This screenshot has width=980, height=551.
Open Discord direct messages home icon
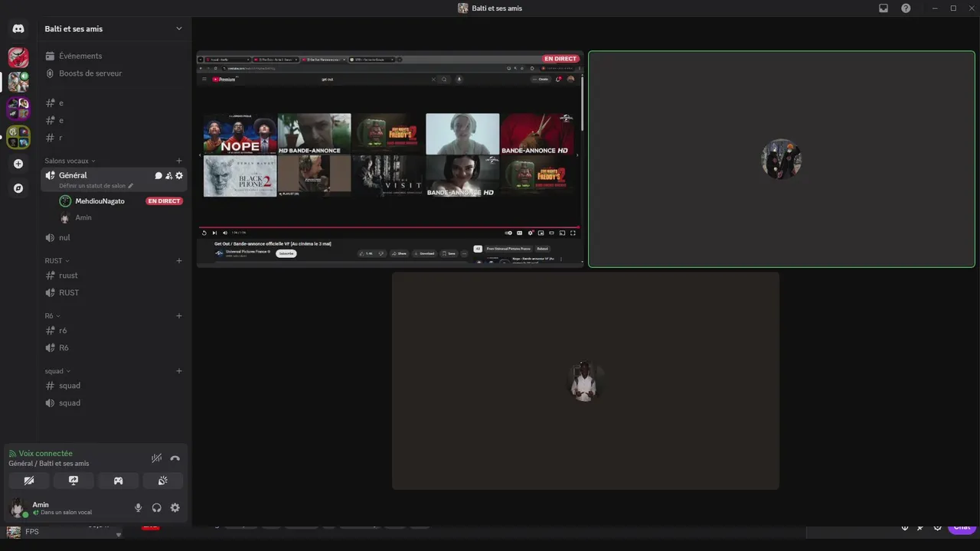tap(18, 29)
